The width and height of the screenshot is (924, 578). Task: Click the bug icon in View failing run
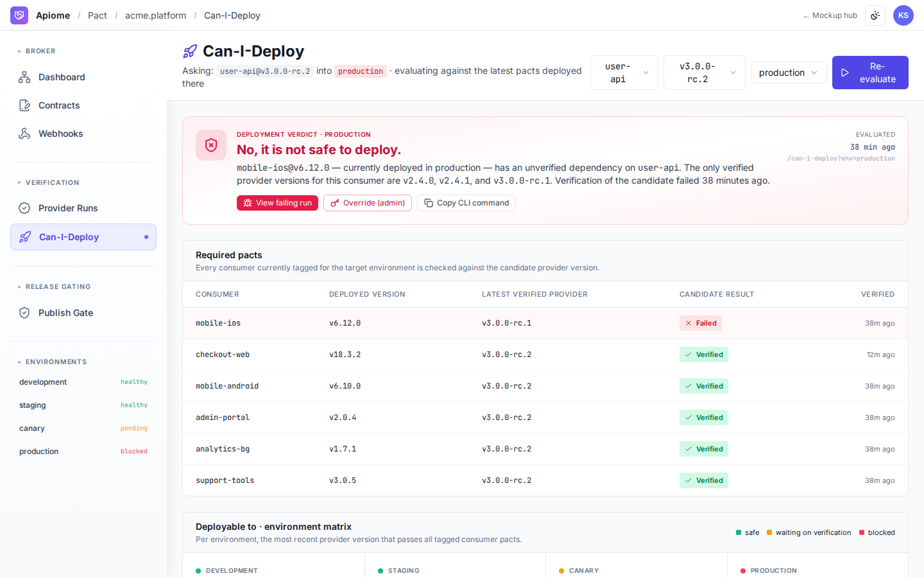(248, 203)
